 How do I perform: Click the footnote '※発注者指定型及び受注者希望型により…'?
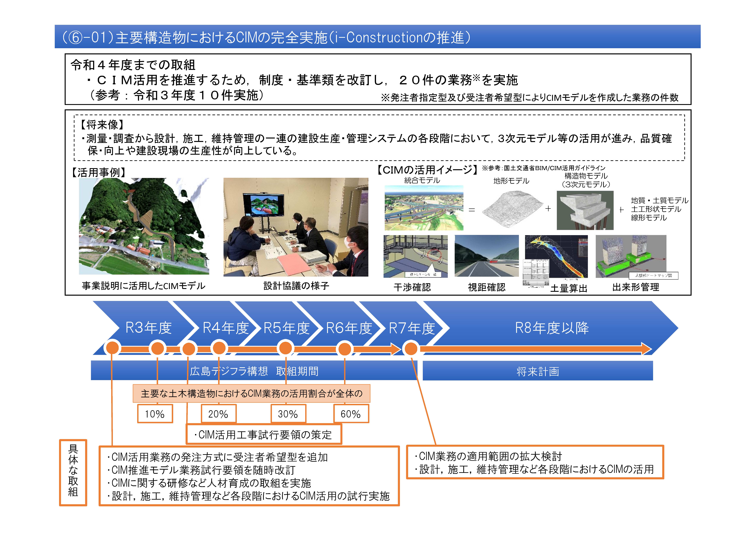click(x=529, y=98)
